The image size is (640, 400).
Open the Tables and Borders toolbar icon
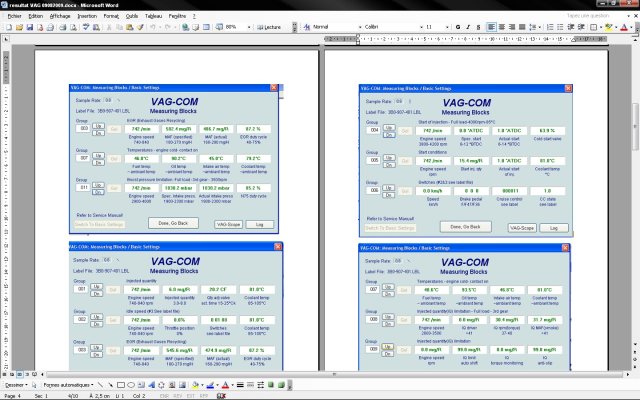[196, 27]
